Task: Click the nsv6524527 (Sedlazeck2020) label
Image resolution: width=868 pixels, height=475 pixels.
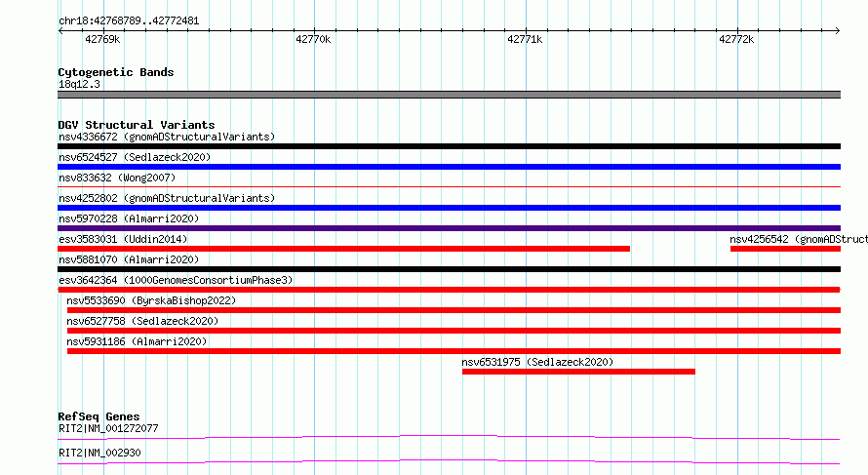Action: point(135,157)
